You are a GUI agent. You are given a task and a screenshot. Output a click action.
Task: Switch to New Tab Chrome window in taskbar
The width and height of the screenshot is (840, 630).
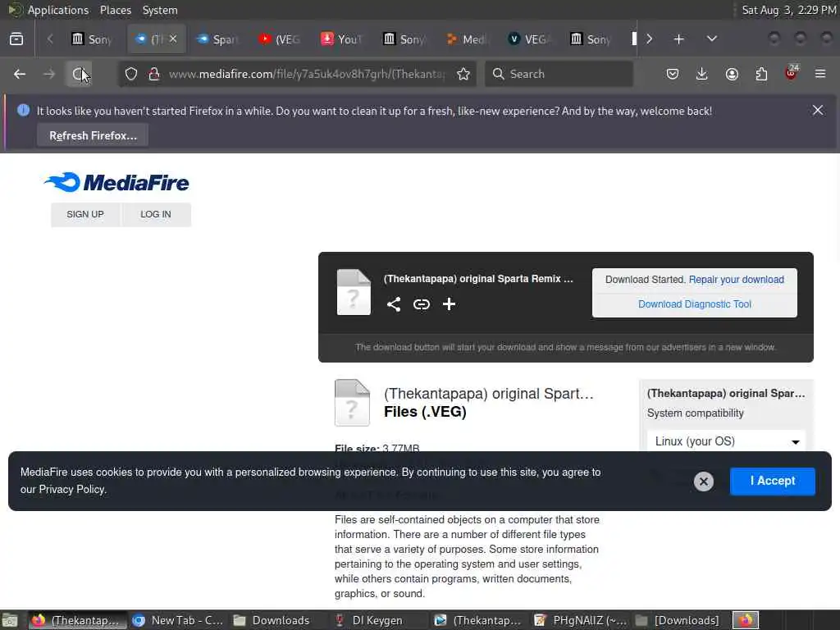click(x=180, y=620)
